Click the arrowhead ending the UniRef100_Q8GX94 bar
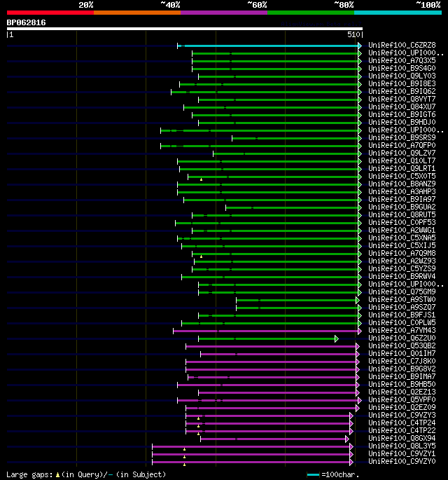Screen dimensions: 448x480 coord(347,439)
